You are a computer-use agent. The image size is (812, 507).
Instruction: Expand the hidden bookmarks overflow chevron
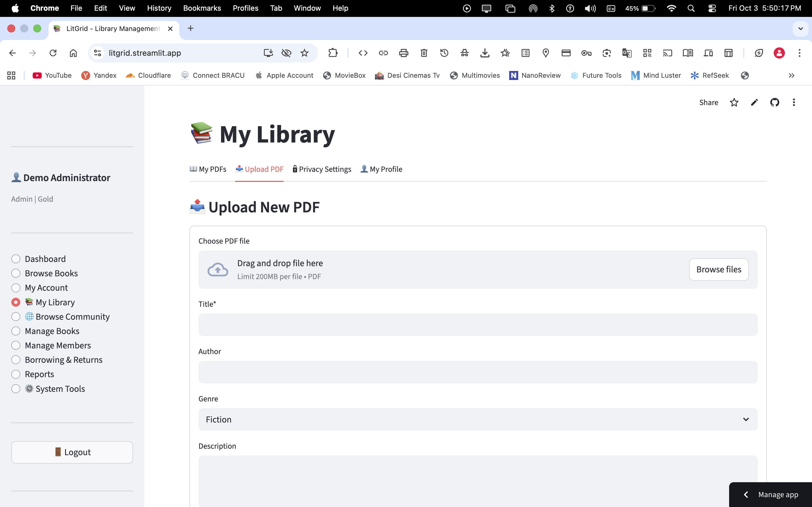[x=791, y=75]
